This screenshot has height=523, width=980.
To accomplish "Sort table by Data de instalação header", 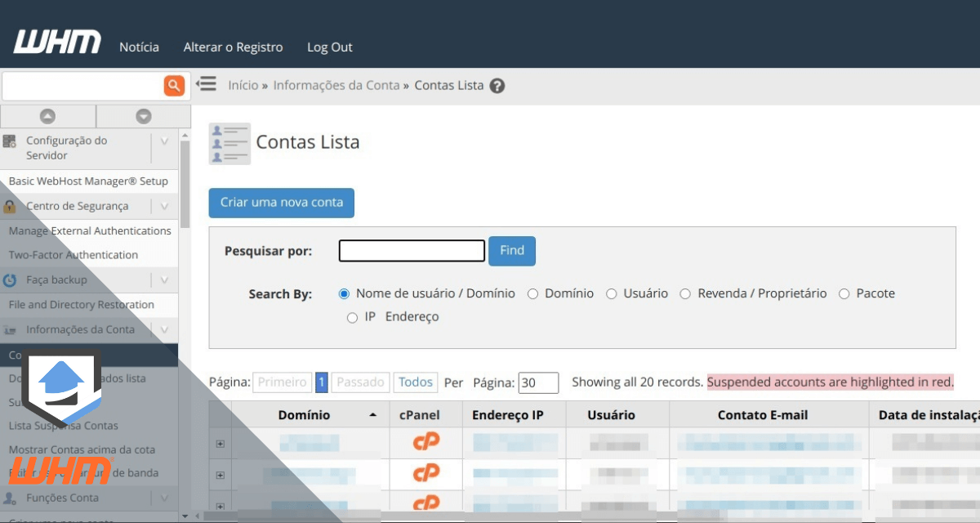I will [x=929, y=415].
